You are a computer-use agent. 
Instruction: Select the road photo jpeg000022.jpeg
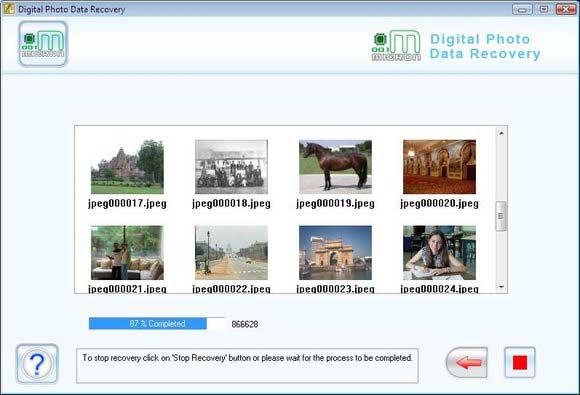pos(231,253)
